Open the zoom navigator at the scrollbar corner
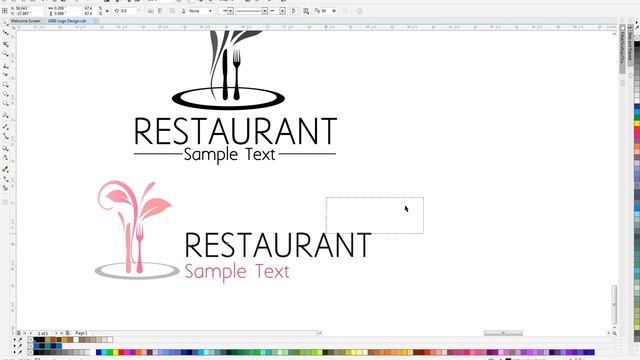This screenshot has height=360, width=640. pos(614,333)
